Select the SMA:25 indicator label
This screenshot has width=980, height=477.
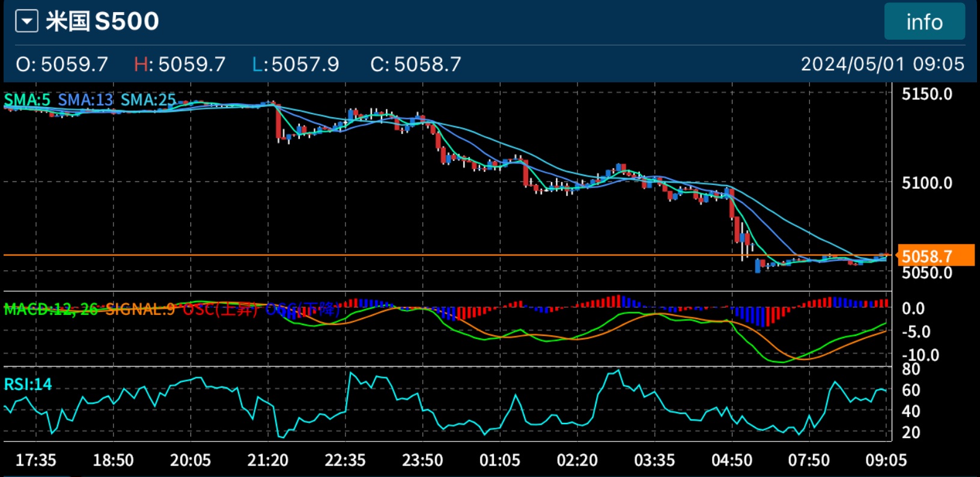(148, 100)
